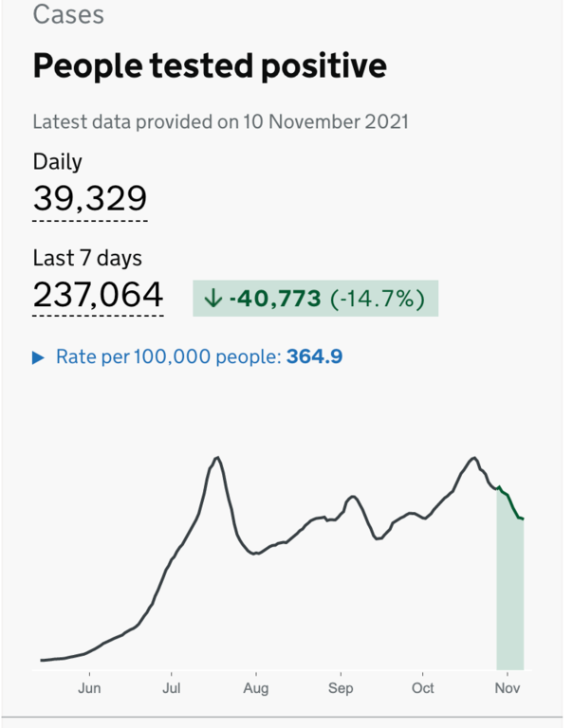Click the late October peak on the chart
Screen dimensions: 573x728
coord(473,459)
